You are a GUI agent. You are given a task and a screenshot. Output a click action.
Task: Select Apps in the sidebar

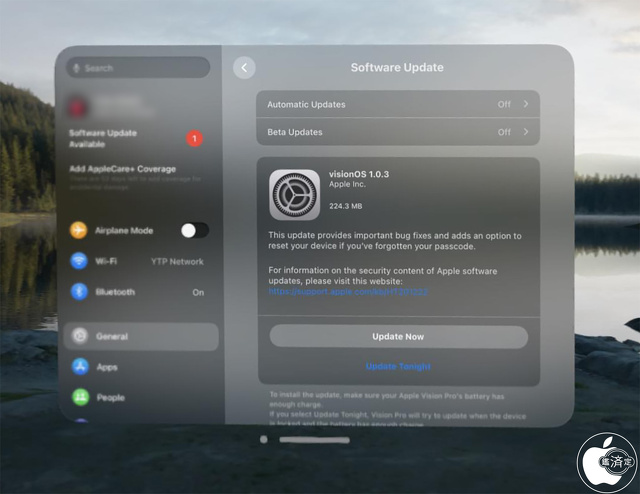(x=141, y=367)
